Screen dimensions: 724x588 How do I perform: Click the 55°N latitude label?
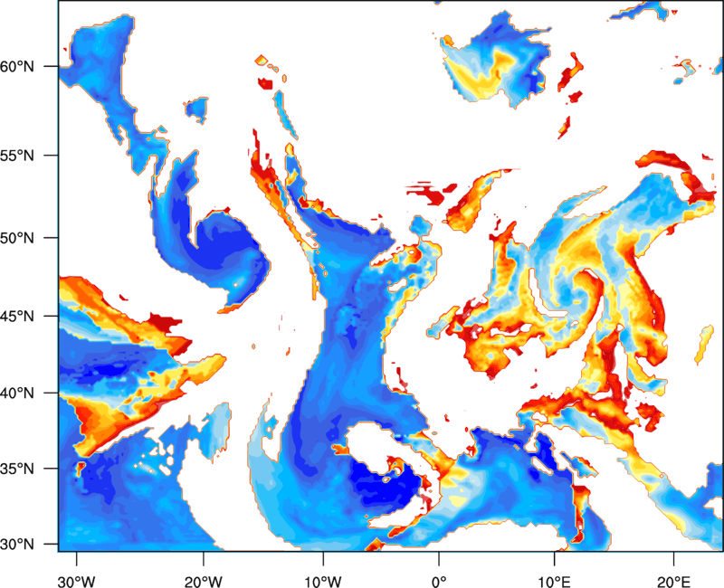click(17, 156)
